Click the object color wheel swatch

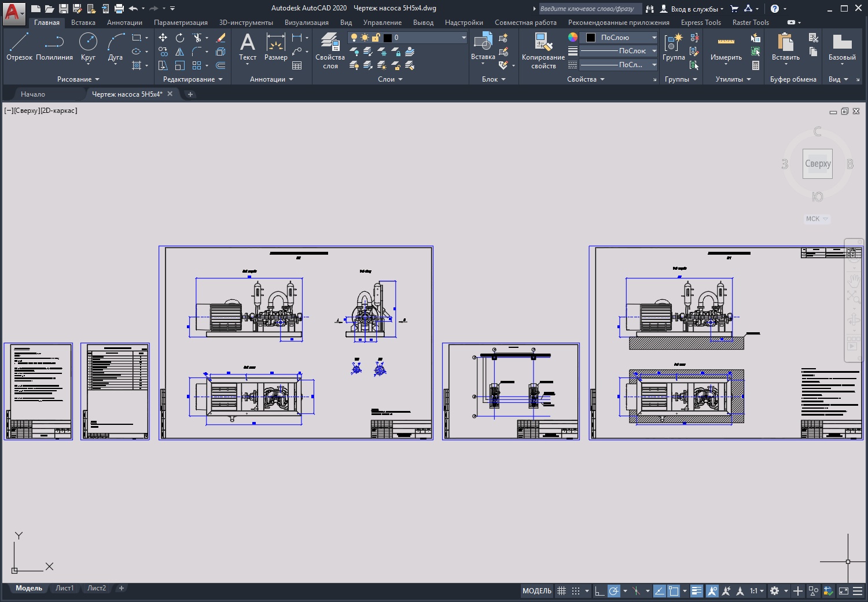(572, 37)
